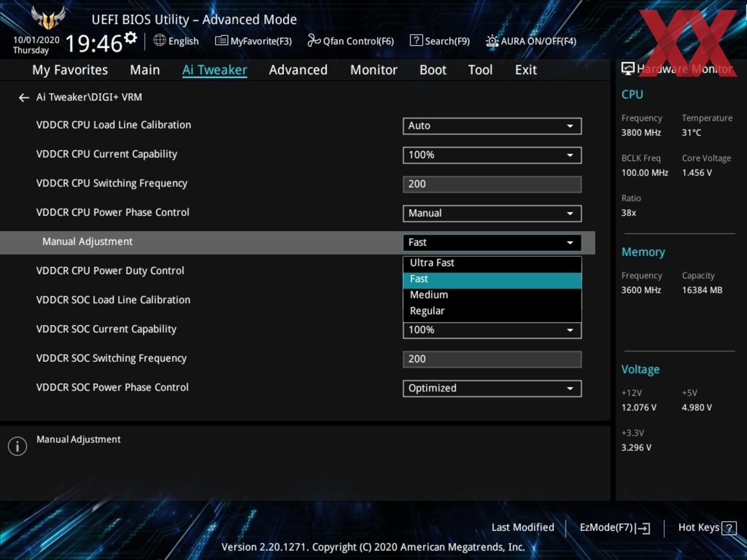Open time settings gear icon
This screenshot has height=560, width=747.
(x=131, y=38)
